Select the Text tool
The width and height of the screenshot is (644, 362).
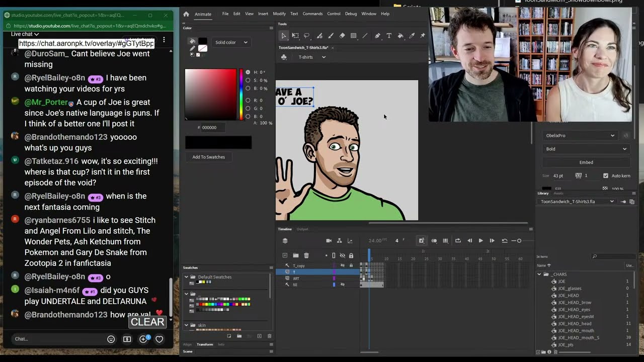pyautogui.click(x=389, y=36)
